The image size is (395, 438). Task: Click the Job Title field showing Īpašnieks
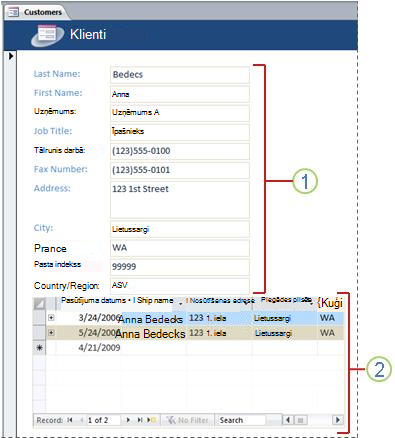click(x=180, y=132)
